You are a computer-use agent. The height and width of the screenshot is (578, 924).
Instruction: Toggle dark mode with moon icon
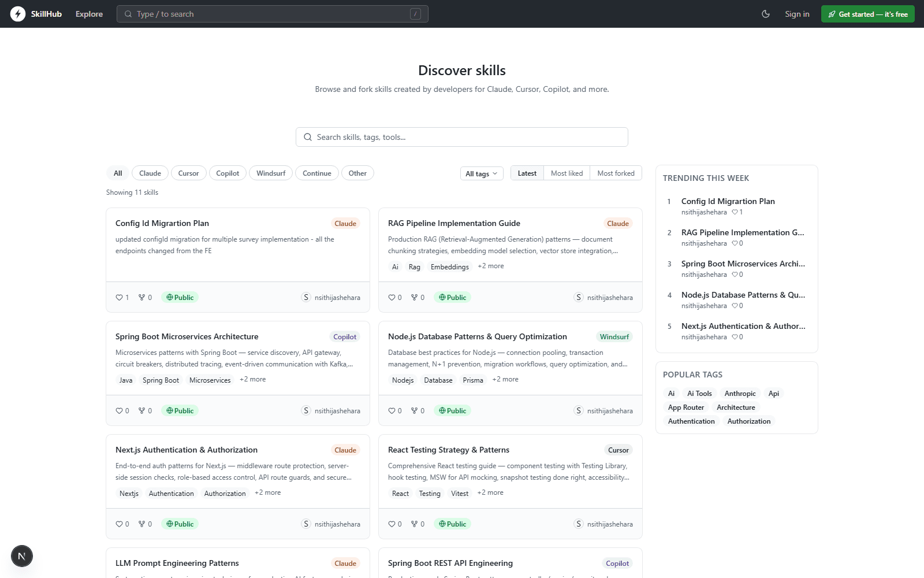(x=766, y=14)
